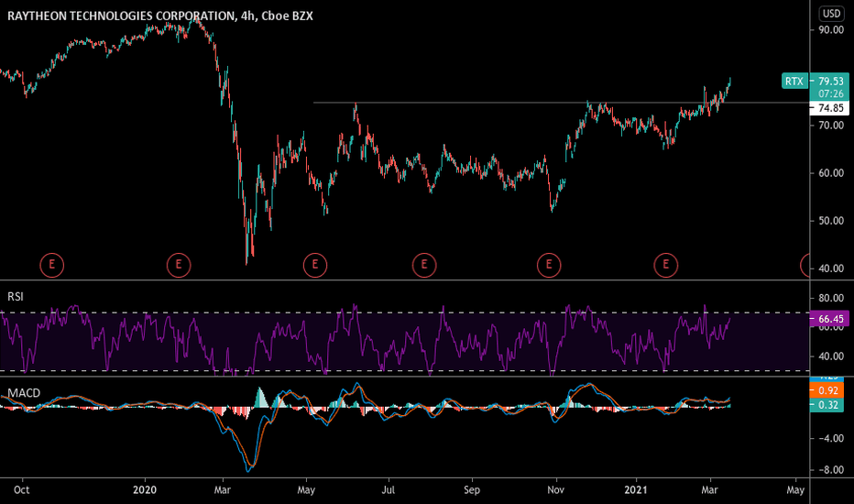Click the 70.00 price axis label
The image size is (854, 504).
(831, 125)
